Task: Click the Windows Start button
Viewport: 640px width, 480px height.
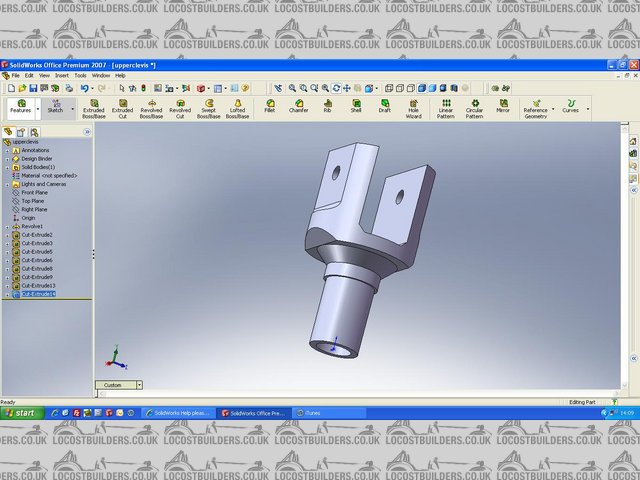Action: click(x=20, y=412)
